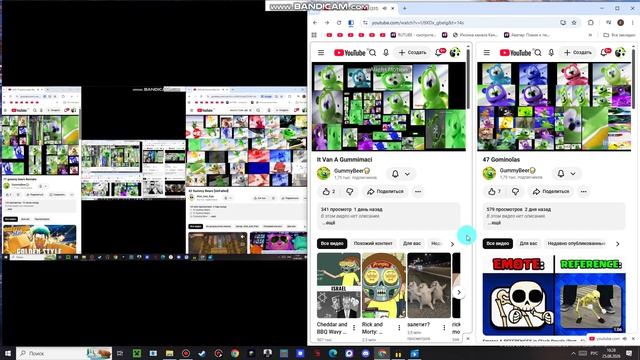Open RUTUBE bookmark
The width and height of the screenshot is (640, 360).
(x=413, y=35)
